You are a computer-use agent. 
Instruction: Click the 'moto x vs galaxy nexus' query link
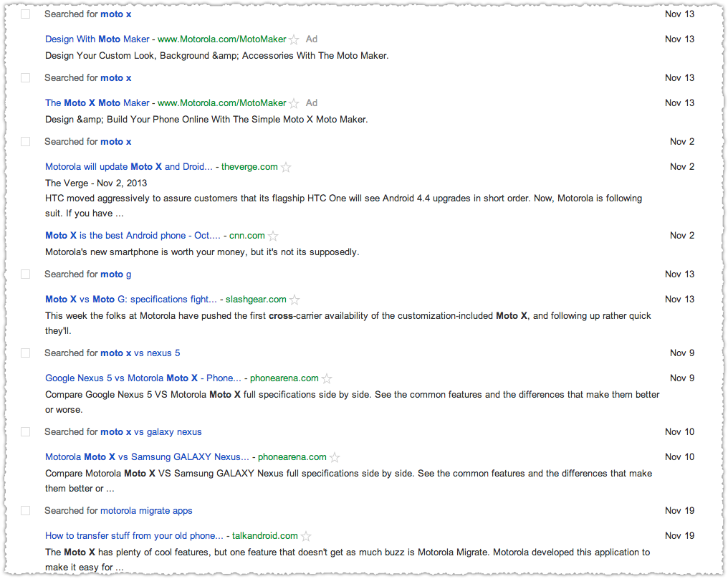point(151,432)
